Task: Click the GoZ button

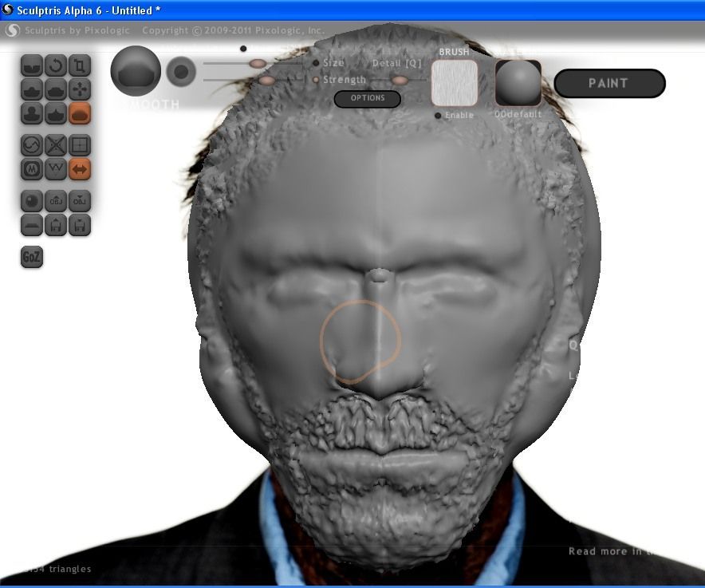Action: [30, 257]
